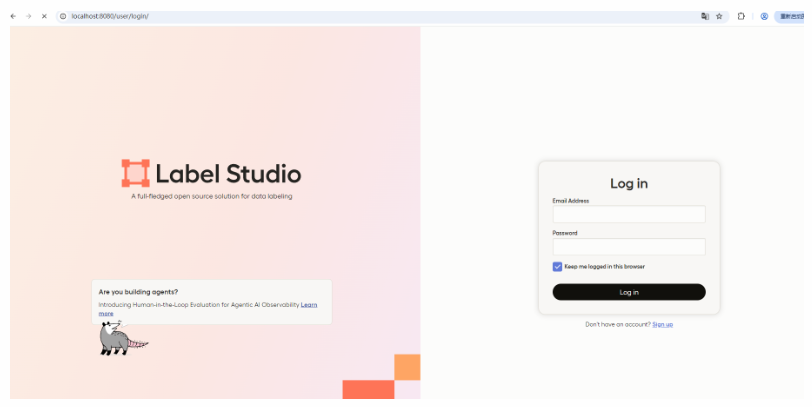
Task: Bookmark this page with the star icon
Action: [719, 16]
